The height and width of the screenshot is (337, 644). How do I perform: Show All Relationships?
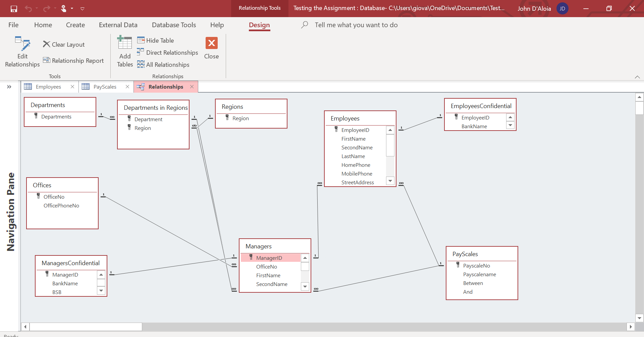tap(163, 64)
